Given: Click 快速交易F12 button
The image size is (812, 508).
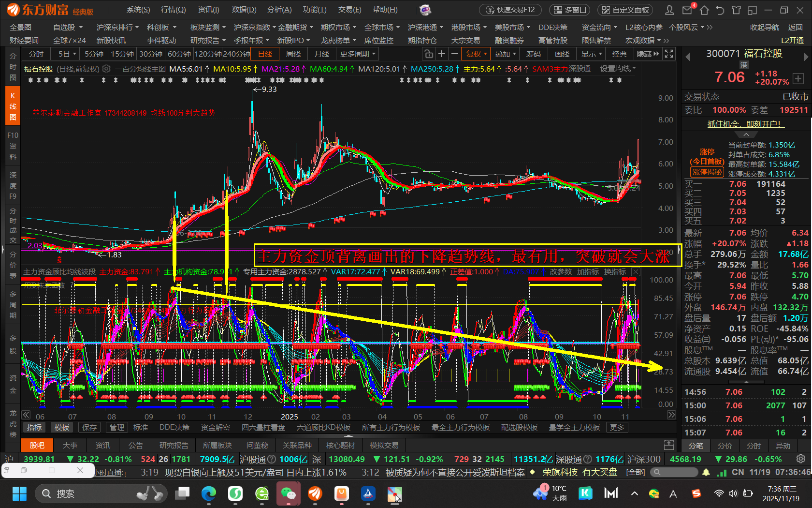Looking at the screenshot, I should pyautogui.click(x=510, y=10).
